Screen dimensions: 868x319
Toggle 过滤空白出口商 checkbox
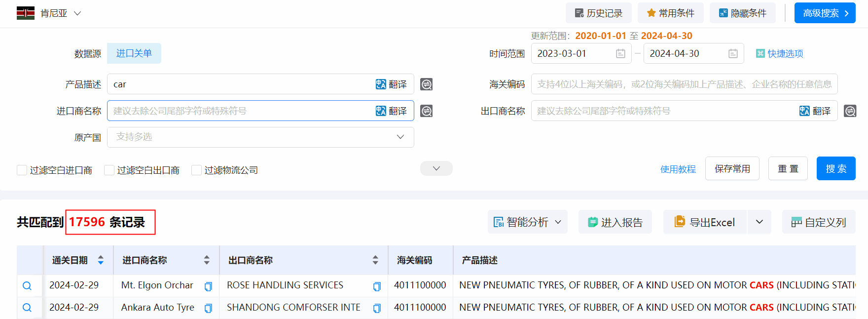click(109, 170)
